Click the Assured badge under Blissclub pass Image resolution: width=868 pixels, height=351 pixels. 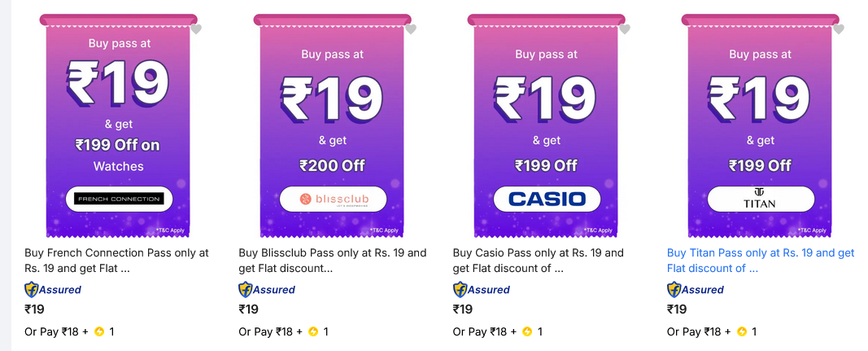(x=267, y=289)
